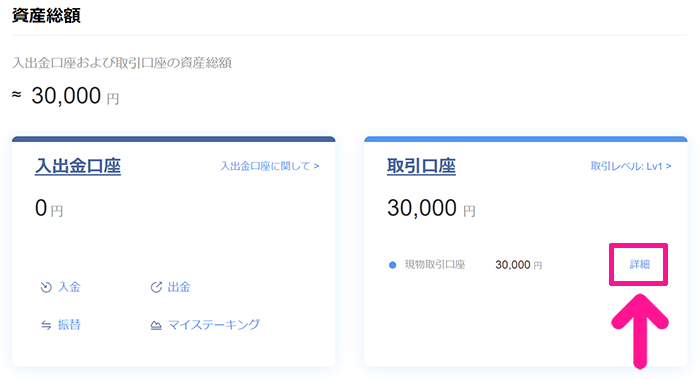700x379 pixels.
Task: Click the 取引口座 balance 30,000 円
Action: click(x=431, y=208)
